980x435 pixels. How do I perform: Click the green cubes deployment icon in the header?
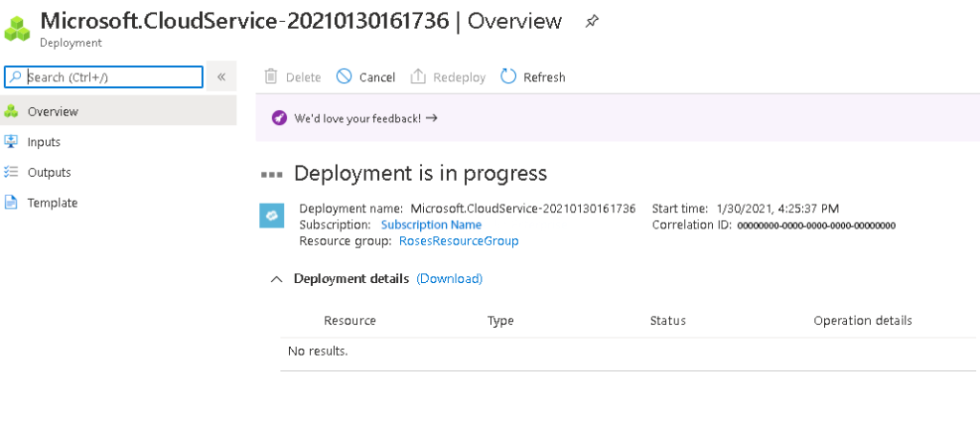point(17,29)
